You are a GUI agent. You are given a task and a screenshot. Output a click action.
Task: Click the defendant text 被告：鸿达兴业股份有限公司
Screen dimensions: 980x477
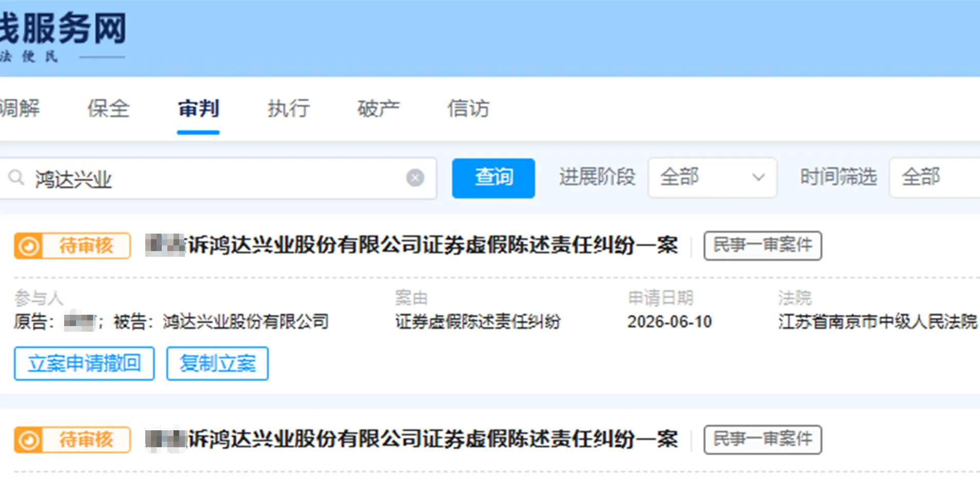(221, 322)
